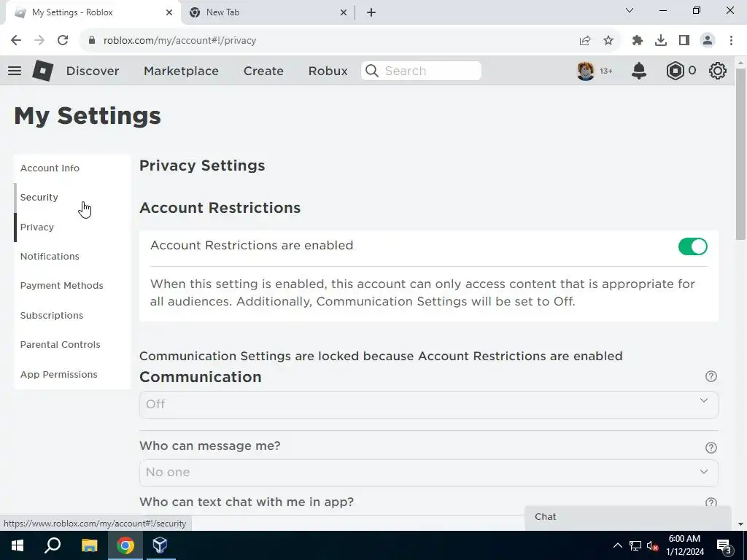
Task: Open the Chrome extensions puzzle icon
Action: 638,41
